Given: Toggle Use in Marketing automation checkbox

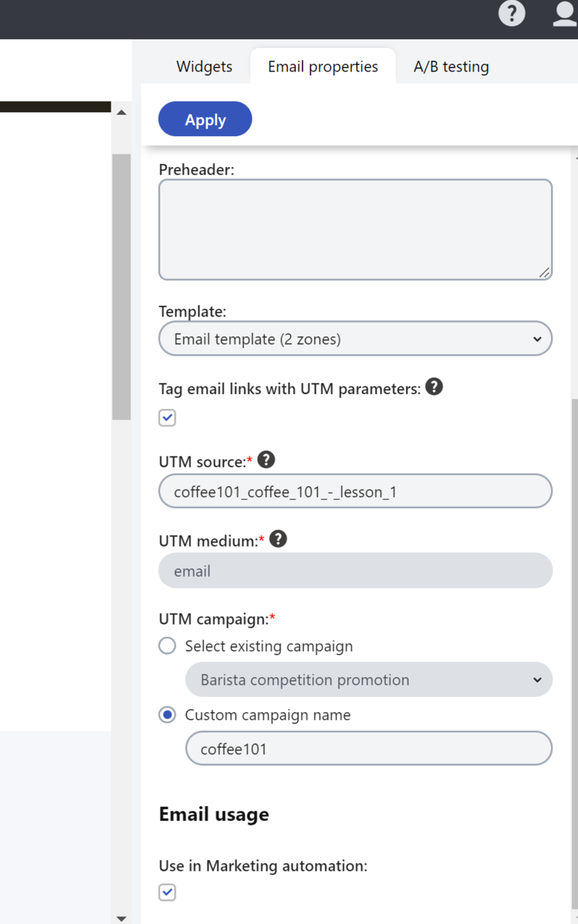Looking at the screenshot, I should coord(168,892).
